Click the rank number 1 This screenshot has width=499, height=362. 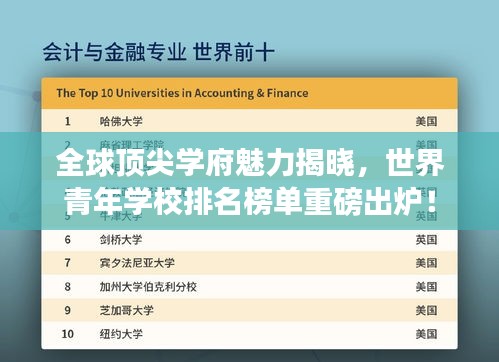click(68, 121)
